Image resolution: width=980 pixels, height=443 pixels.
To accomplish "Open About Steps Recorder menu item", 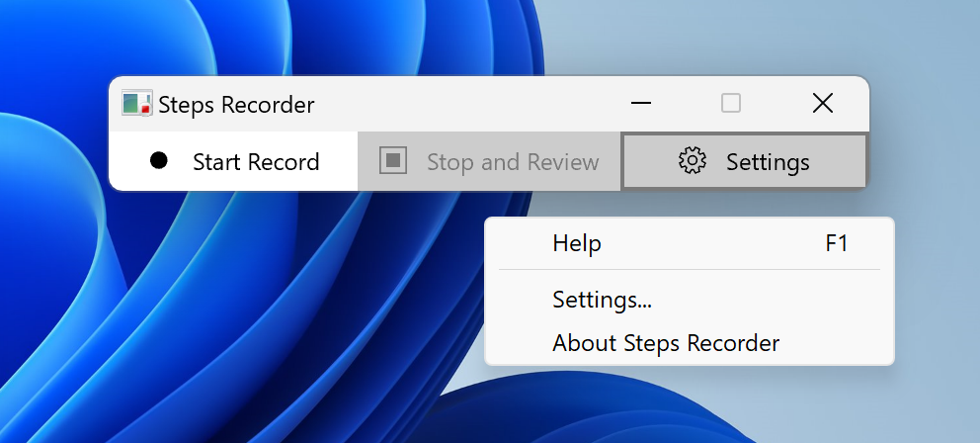I will (x=690, y=343).
